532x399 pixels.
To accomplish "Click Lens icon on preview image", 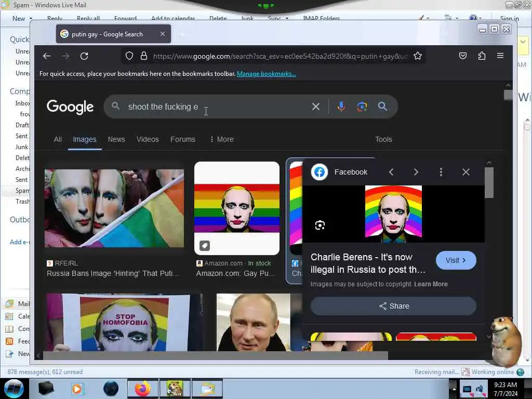I will click(x=320, y=225).
